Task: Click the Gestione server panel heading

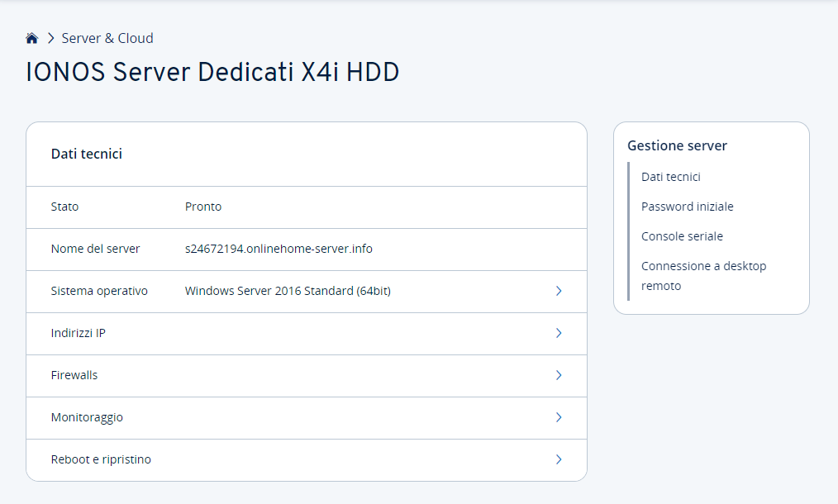Action: 677,145
